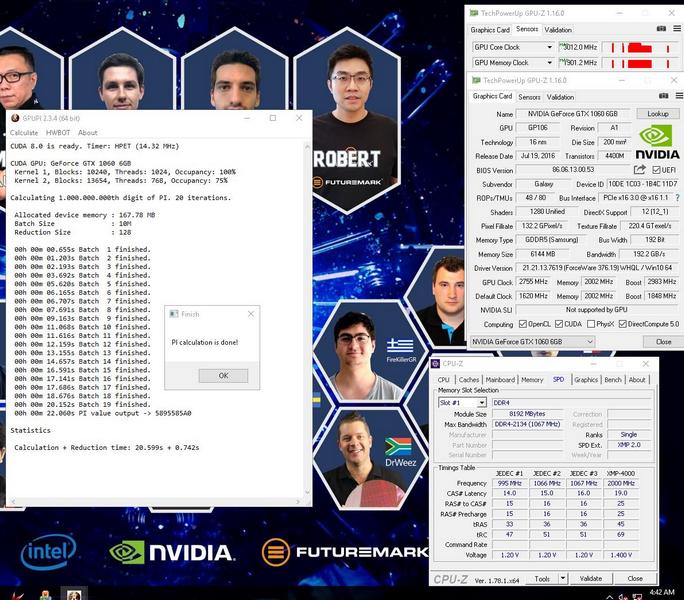
Task: Click the Validate button in CPU-Z
Action: coord(591,578)
